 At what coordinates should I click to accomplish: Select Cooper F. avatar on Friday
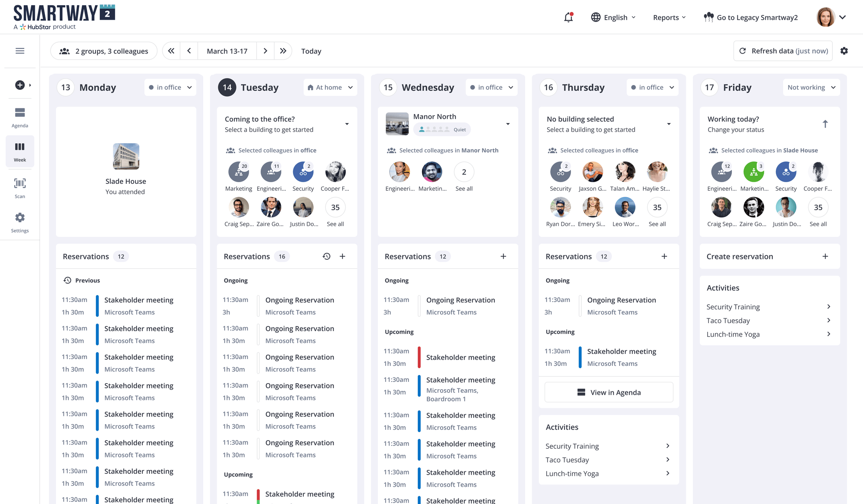click(x=818, y=172)
